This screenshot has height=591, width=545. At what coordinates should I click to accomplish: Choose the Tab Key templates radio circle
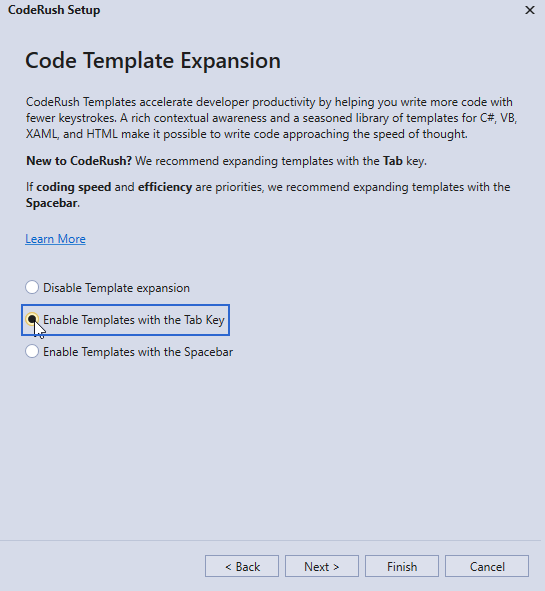coord(32,320)
